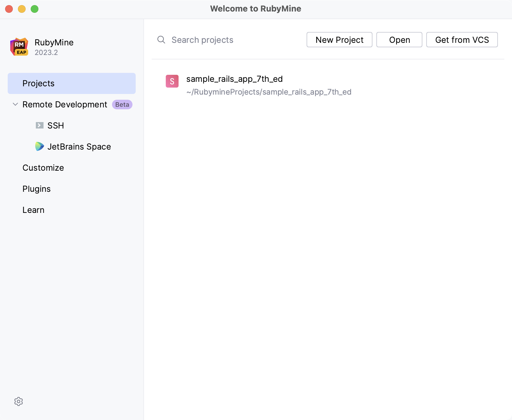
Task: Click the Get from VCS button
Action: 462,40
